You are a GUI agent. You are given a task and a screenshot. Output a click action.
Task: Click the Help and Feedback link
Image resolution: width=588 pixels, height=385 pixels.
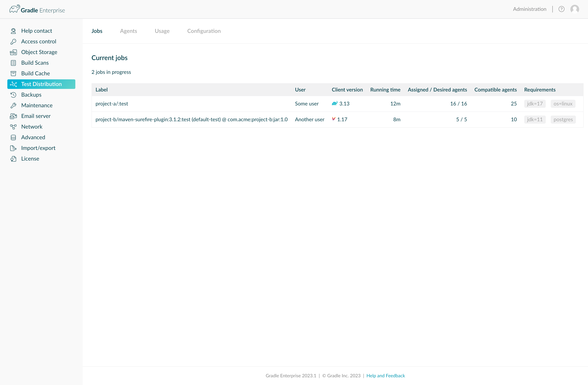point(385,376)
